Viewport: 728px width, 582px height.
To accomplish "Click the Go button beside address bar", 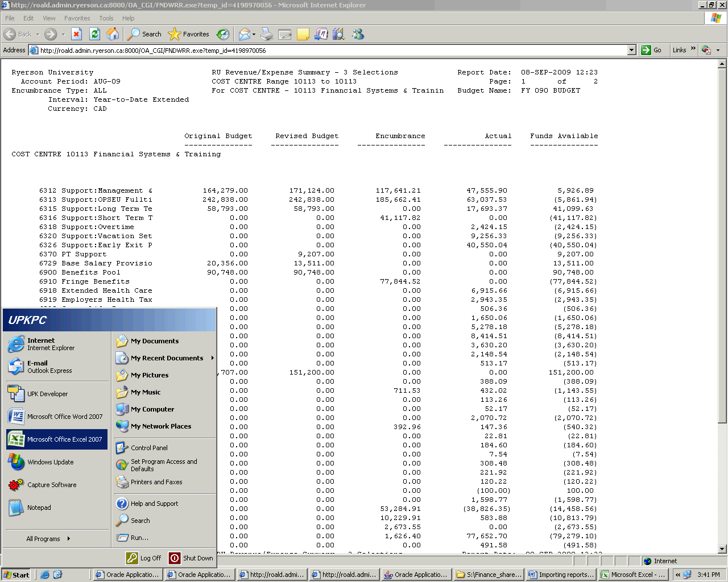I will pyautogui.click(x=652, y=50).
